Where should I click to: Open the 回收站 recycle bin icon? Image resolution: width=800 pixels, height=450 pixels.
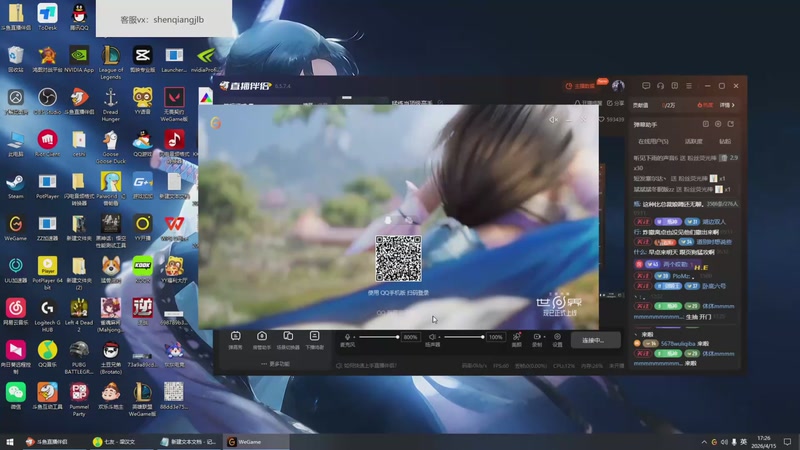click(x=15, y=59)
